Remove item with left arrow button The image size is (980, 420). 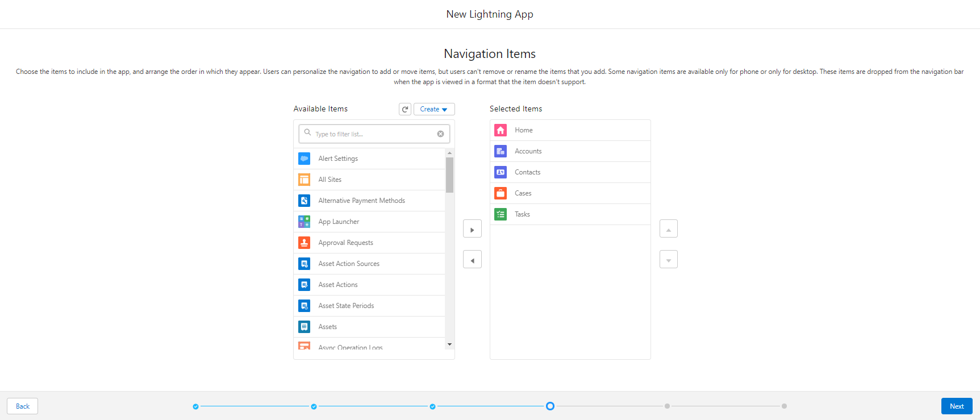[472, 260]
